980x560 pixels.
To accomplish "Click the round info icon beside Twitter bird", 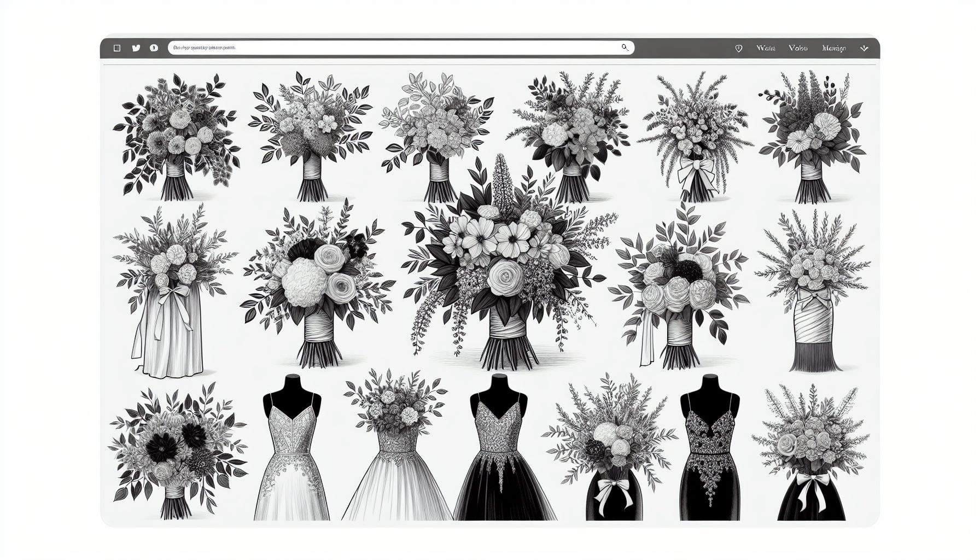I will coord(154,48).
